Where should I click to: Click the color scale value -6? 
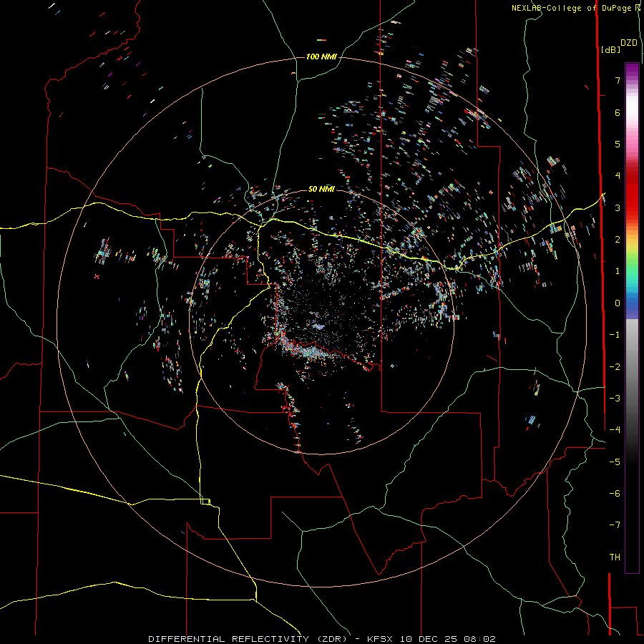point(615,494)
